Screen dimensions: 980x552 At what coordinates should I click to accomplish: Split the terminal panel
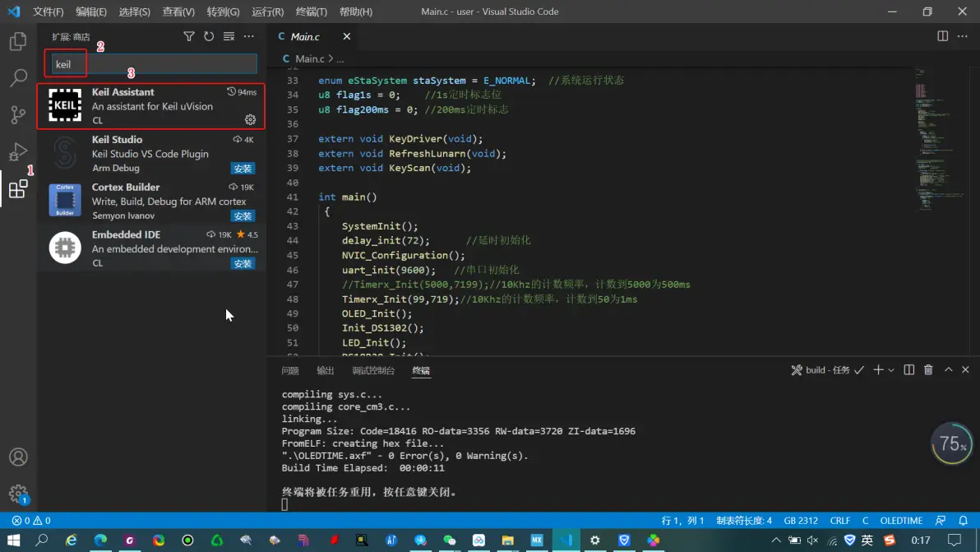908,370
